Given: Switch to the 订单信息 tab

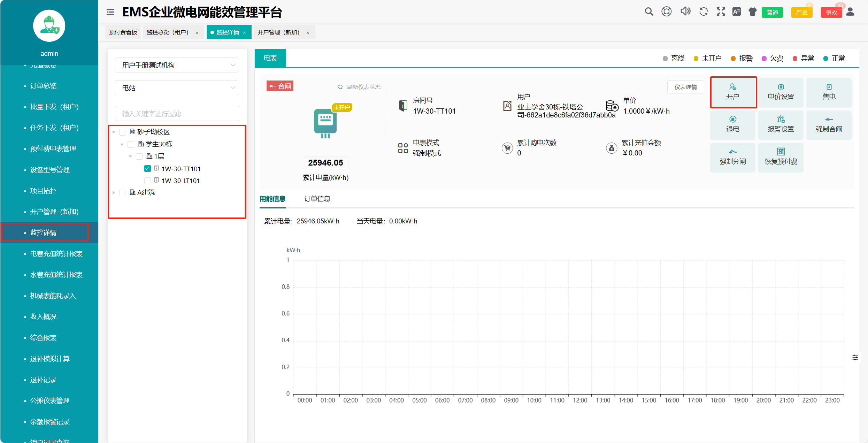Looking at the screenshot, I should point(317,199).
